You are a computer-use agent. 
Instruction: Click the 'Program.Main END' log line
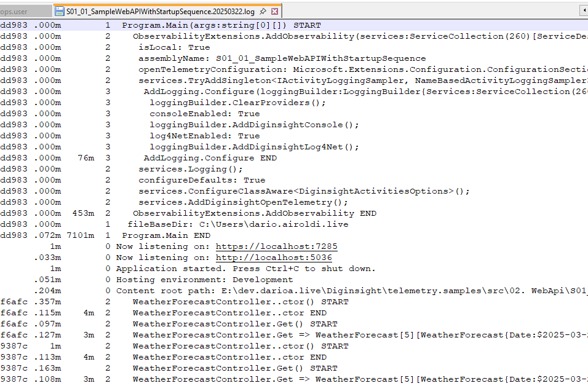166,235
